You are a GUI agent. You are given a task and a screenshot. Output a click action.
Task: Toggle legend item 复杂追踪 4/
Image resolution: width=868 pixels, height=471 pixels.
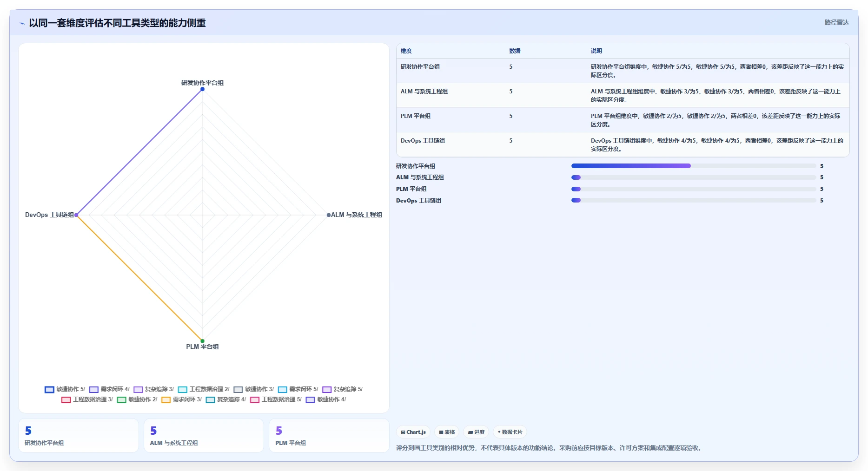[226, 399]
